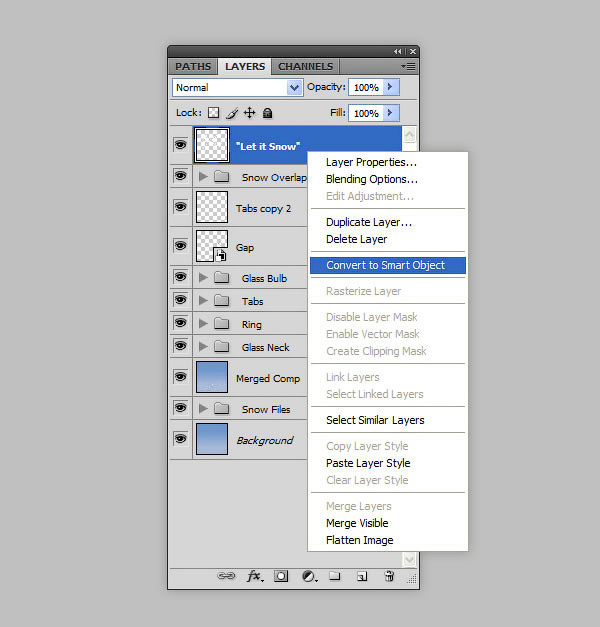This screenshot has height=627, width=600.
Task: Hide the Gap layer
Action: pyautogui.click(x=180, y=246)
